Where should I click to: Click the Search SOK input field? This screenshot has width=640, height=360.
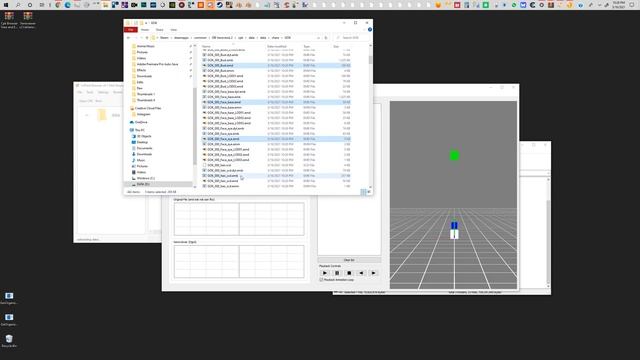(x=353, y=38)
